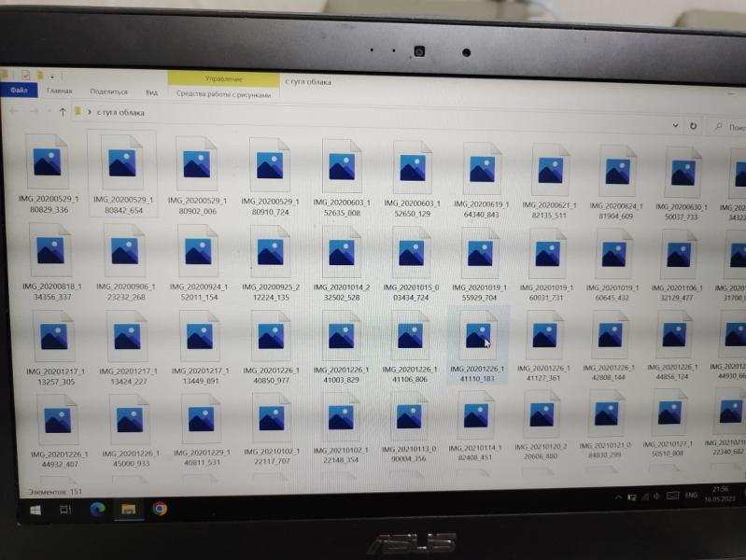
Task: Select file IMG_20200529_180829_336
Action: click(49, 175)
